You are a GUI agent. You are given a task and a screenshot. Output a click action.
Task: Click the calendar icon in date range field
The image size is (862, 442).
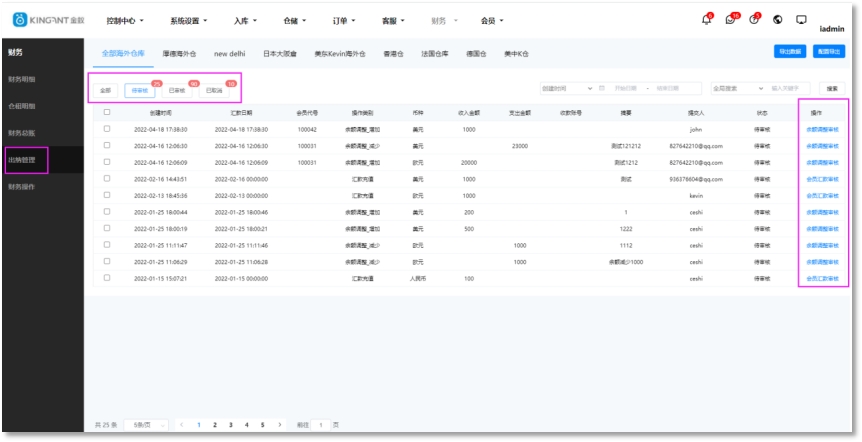pos(601,89)
